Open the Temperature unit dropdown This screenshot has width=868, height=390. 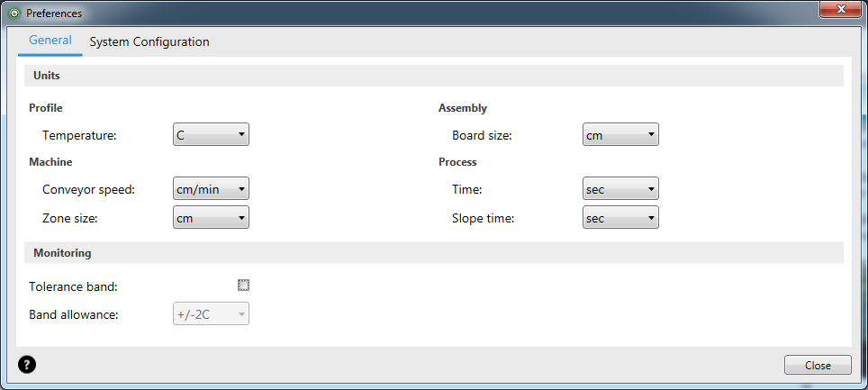[211, 134]
